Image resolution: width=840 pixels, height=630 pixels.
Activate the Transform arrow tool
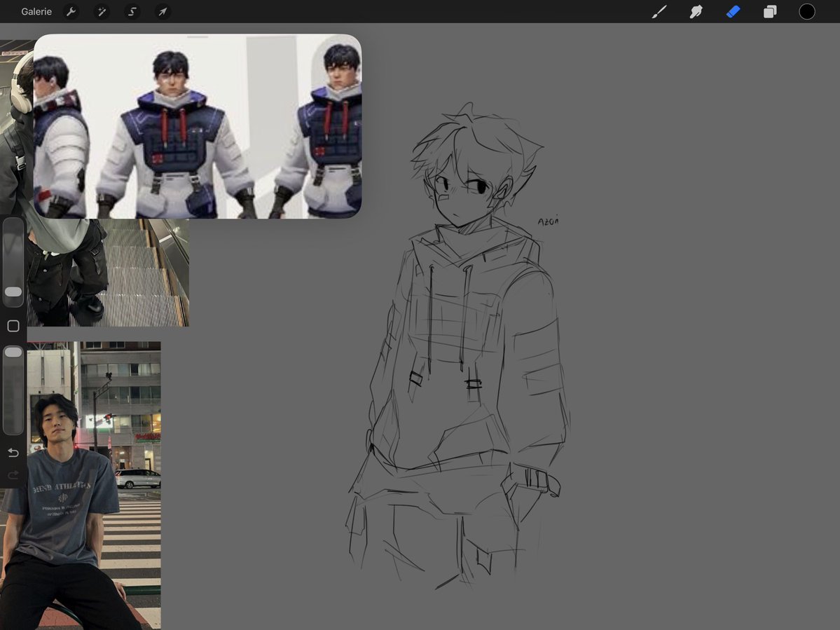pyautogui.click(x=163, y=11)
